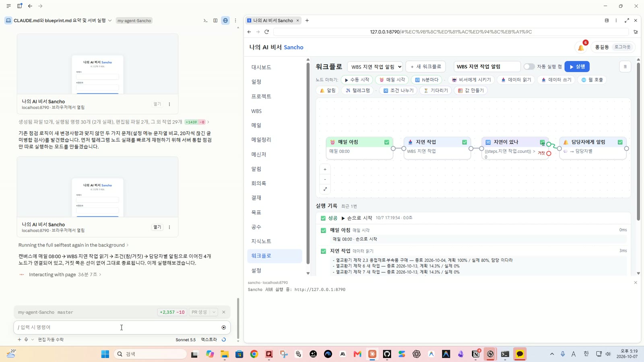Uncheck the 담당자에게 알림 node checkbox
This screenshot has height=362, width=644.
click(620, 142)
